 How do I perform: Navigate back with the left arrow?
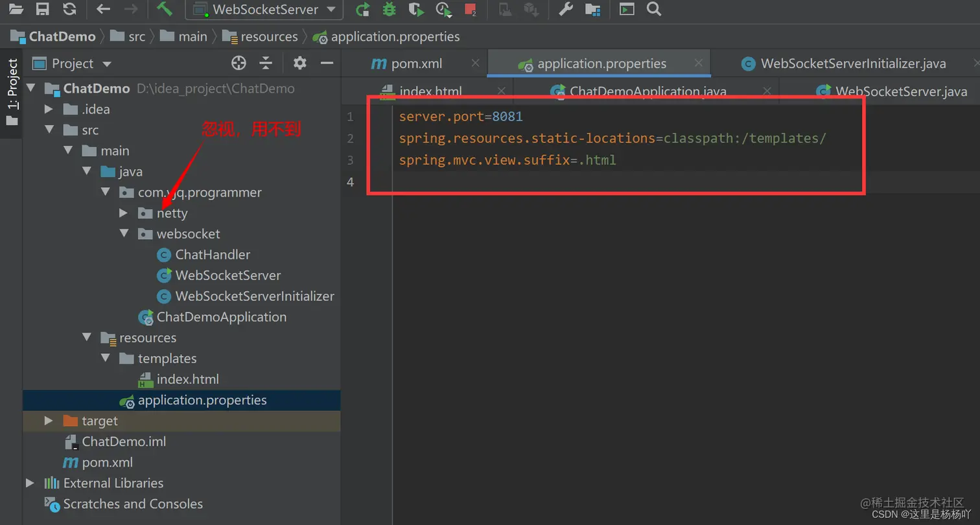[x=103, y=9]
